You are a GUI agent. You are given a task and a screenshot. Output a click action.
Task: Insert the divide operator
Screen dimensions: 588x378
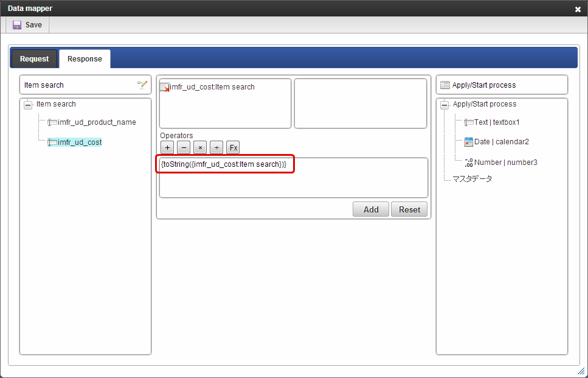point(216,147)
